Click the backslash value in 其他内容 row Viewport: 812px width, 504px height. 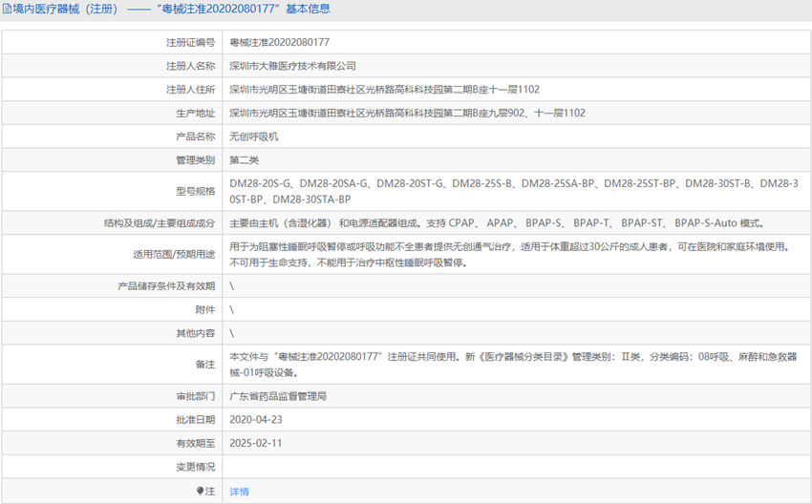pyautogui.click(x=231, y=333)
